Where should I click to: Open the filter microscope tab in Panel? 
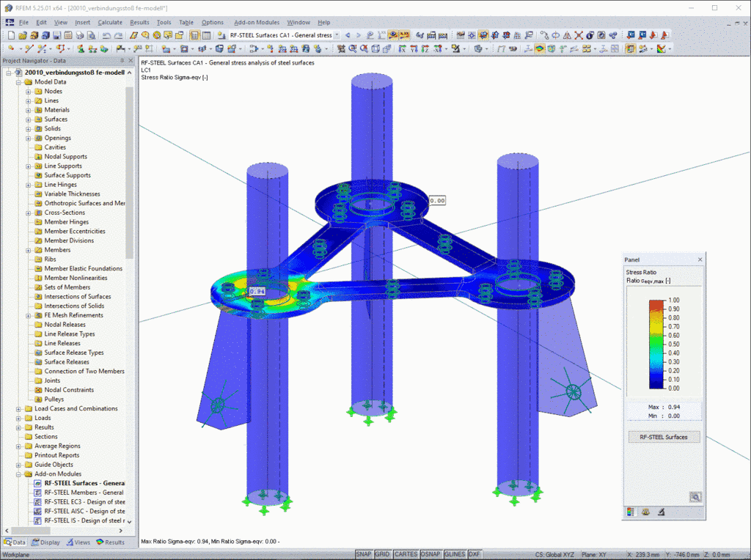[661, 512]
